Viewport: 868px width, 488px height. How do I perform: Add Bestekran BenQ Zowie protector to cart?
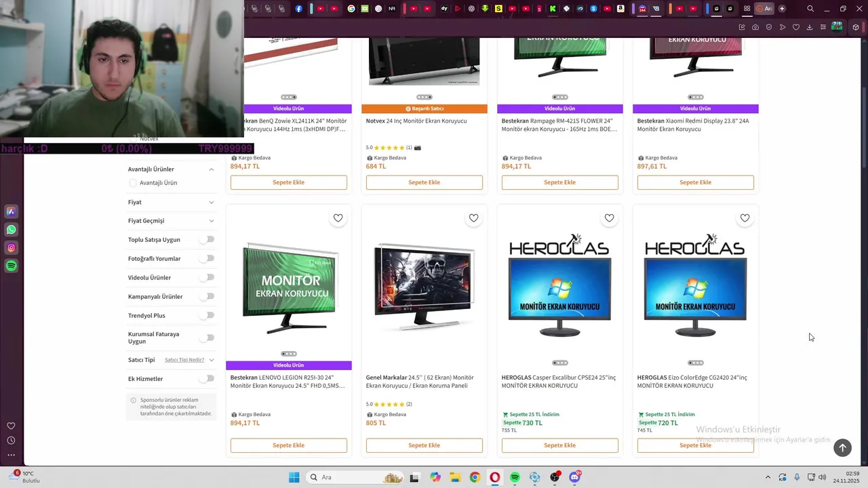288,182
